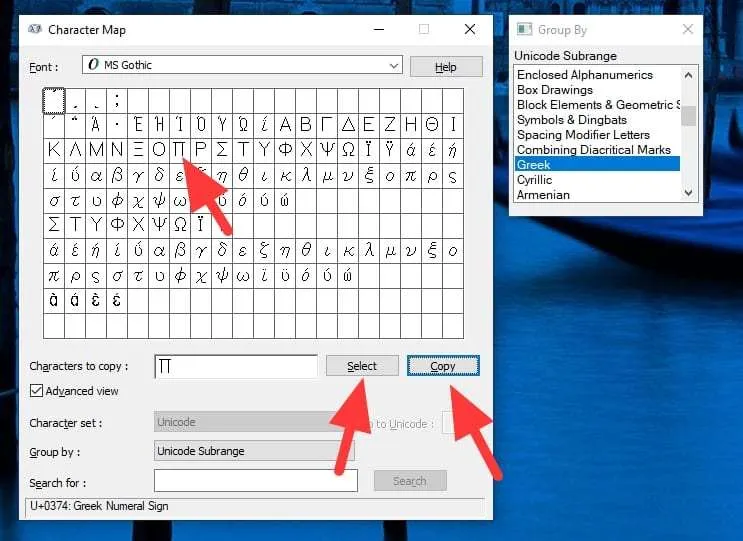Choose Block Elements & Geometric subrange

(598, 105)
